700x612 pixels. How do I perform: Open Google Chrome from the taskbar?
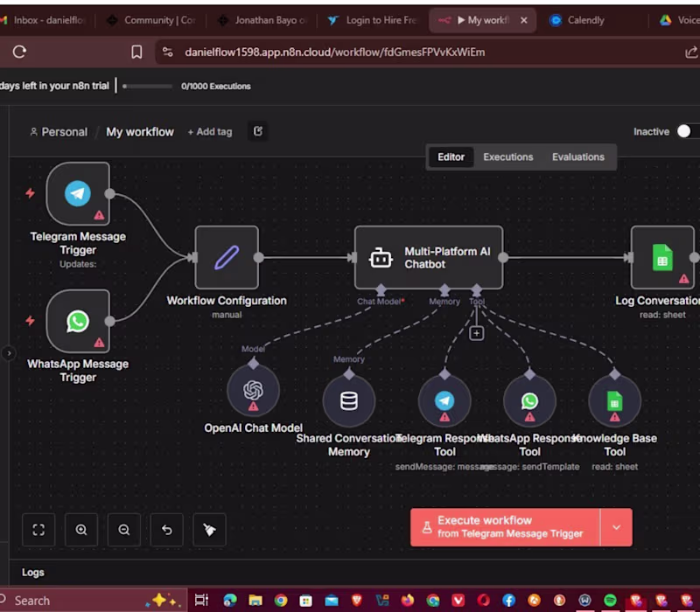281,601
